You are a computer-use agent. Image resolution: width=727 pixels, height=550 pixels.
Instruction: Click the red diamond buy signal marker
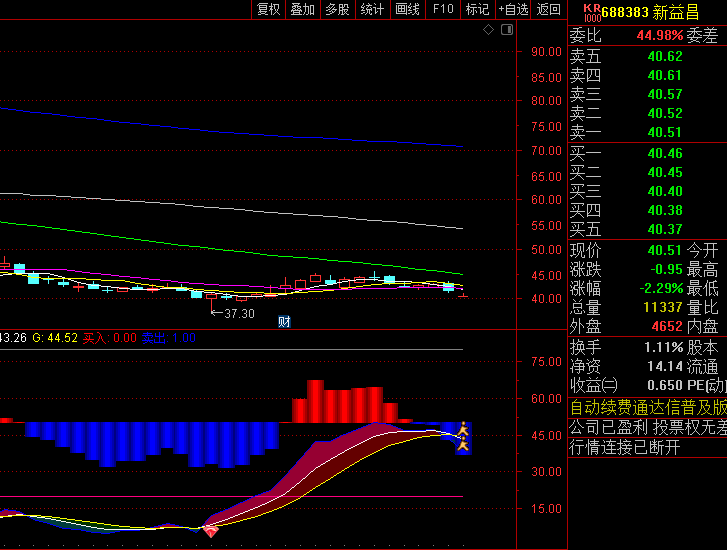211,531
